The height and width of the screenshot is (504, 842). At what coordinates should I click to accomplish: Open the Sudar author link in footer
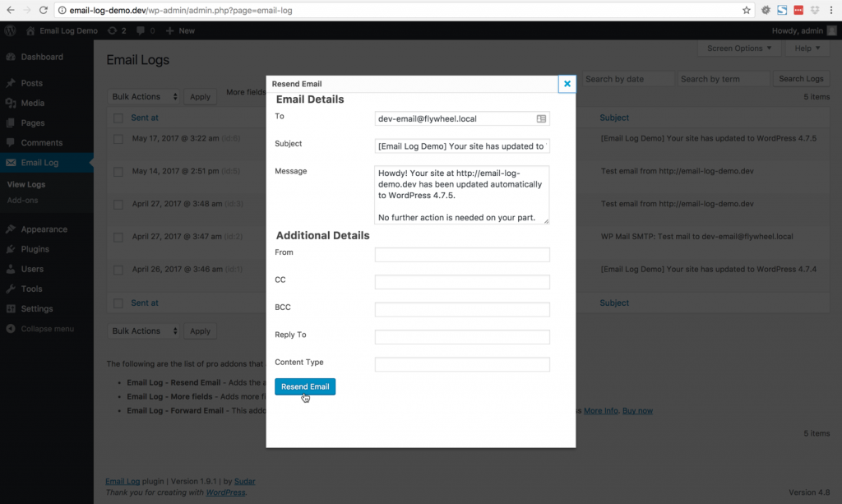[x=244, y=482]
